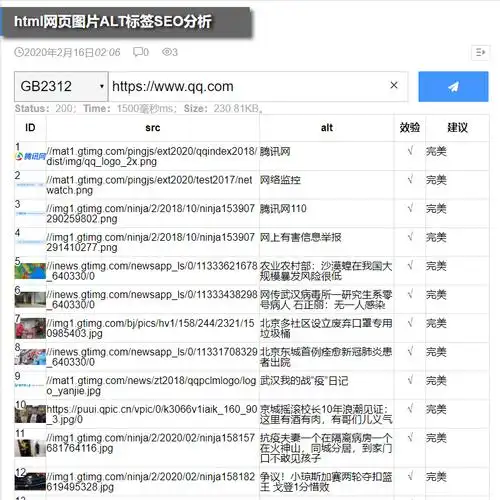The height and width of the screenshot is (500, 500).
Task: Click the Status: 200 text
Action: pyautogui.click(x=45, y=108)
